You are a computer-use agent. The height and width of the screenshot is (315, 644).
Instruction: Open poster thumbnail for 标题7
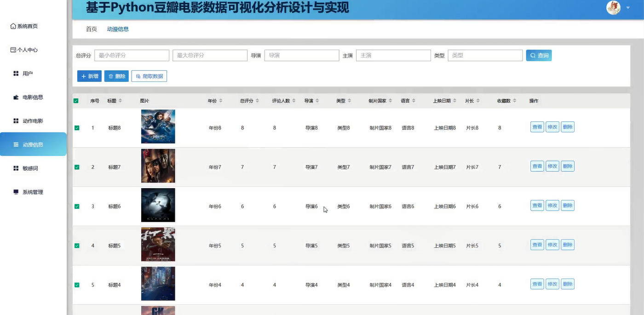(x=158, y=166)
